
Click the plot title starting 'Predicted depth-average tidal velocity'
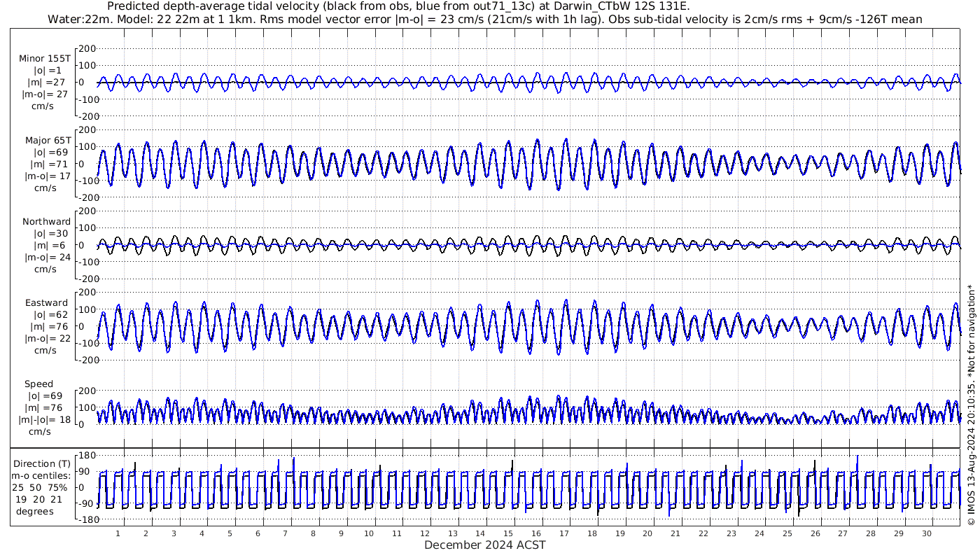pyautogui.click(x=398, y=7)
